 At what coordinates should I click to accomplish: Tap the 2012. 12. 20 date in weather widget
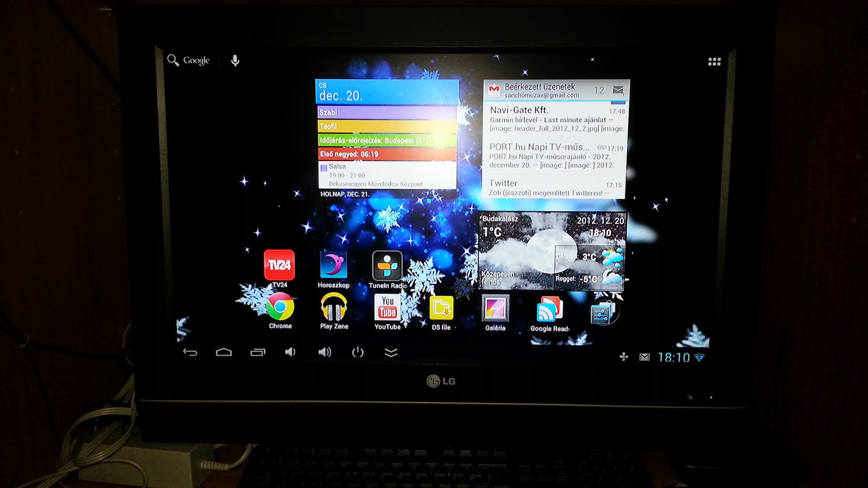tap(601, 221)
